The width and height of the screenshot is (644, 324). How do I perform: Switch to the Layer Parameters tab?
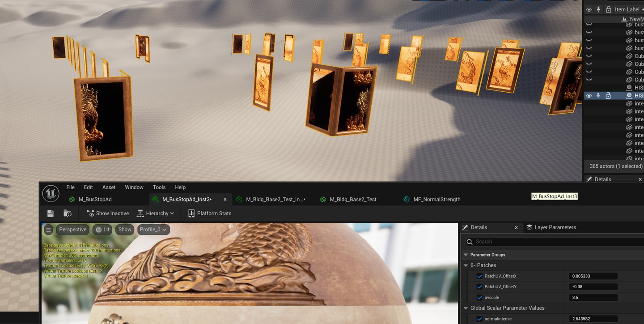click(555, 227)
